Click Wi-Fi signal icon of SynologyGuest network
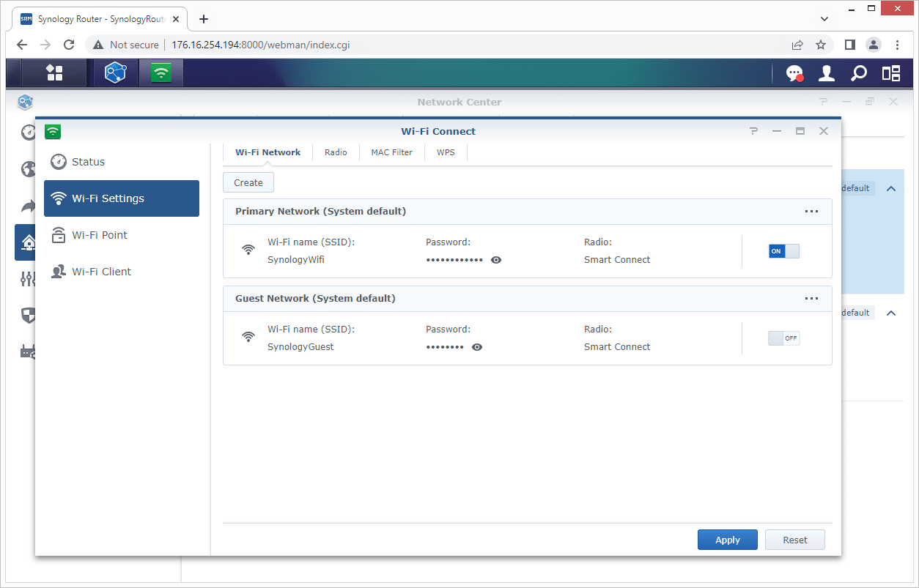Screen dimensions: 919x588 pyautogui.click(x=249, y=337)
